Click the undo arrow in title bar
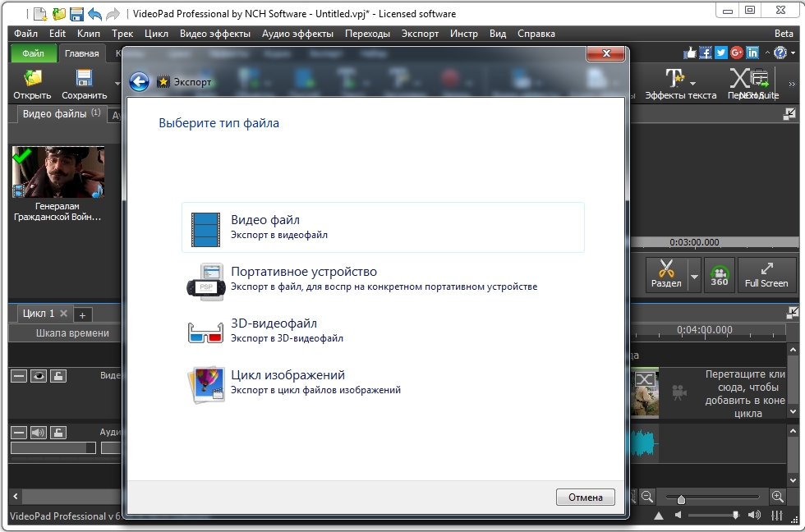Image resolution: width=805 pixels, height=532 pixels. pyautogui.click(x=94, y=13)
